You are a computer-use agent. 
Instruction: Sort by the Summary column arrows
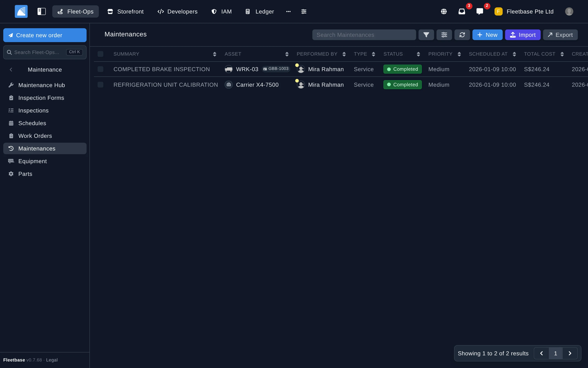click(215, 54)
